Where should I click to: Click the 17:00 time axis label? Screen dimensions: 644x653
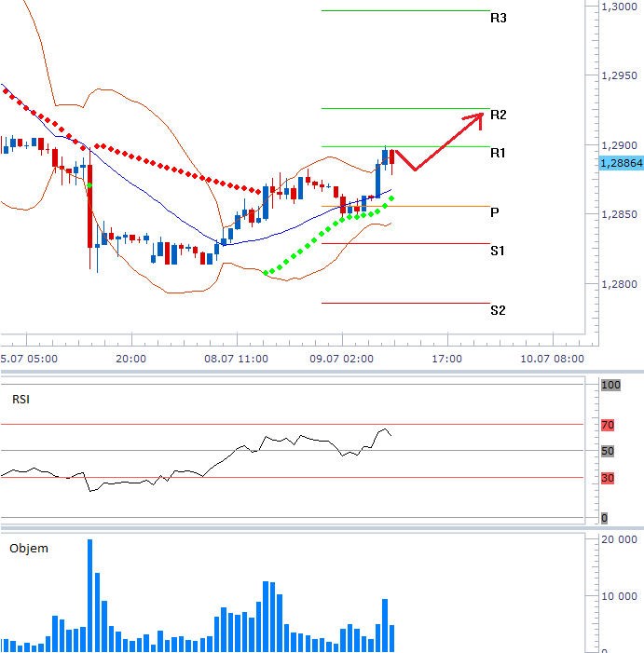(447, 359)
